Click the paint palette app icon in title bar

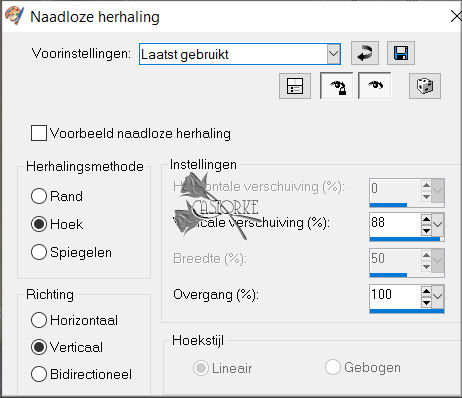14,16
